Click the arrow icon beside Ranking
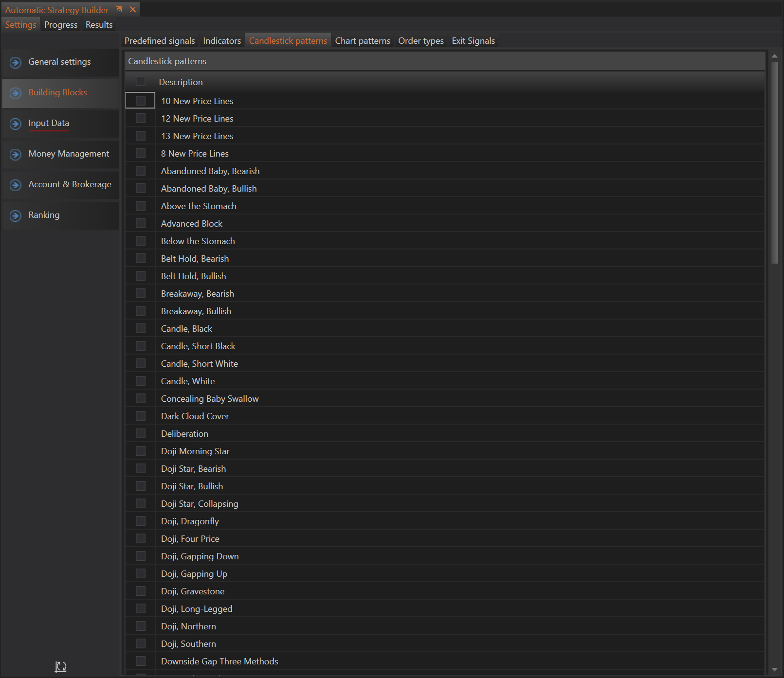 click(16, 215)
